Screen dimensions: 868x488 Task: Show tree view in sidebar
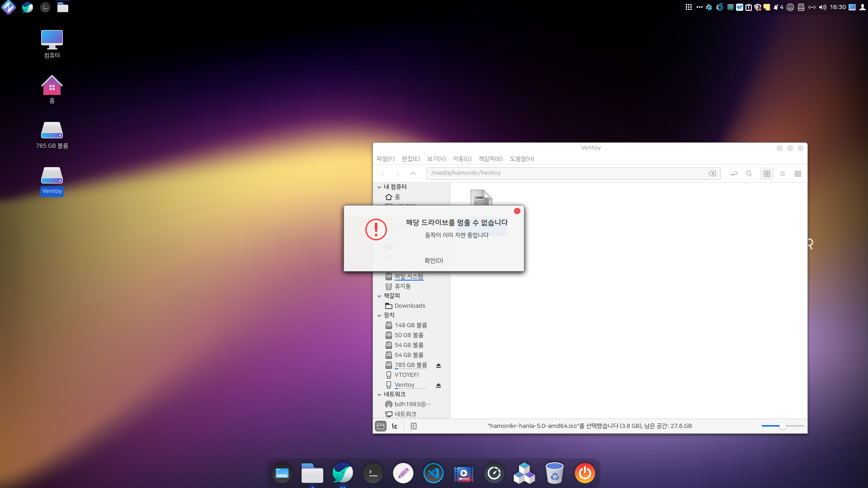click(x=395, y=426)
